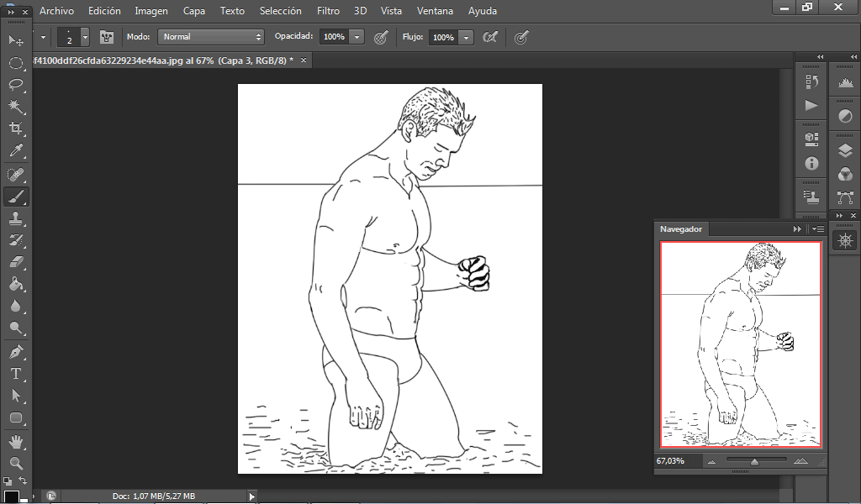This screenshot has width=861, height=504.
Task: Open the Navegador panel options menu
Action: click(x=817, y=228)
